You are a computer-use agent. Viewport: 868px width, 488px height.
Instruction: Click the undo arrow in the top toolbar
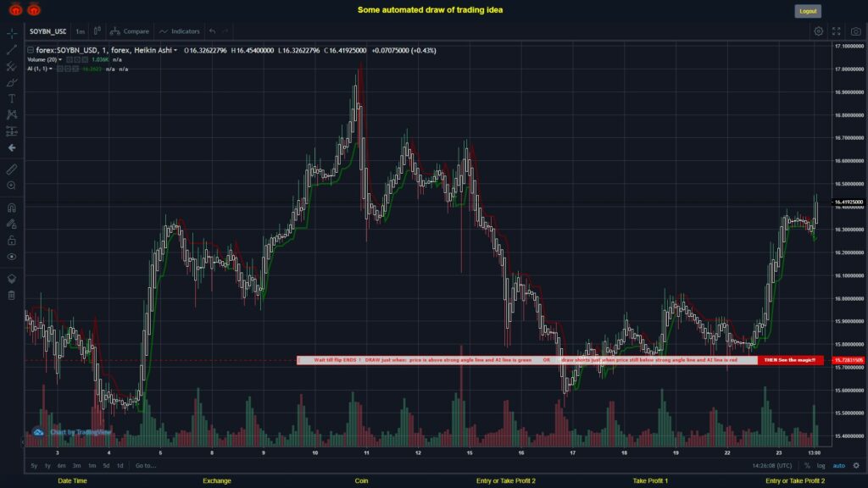tap(213, 31)
